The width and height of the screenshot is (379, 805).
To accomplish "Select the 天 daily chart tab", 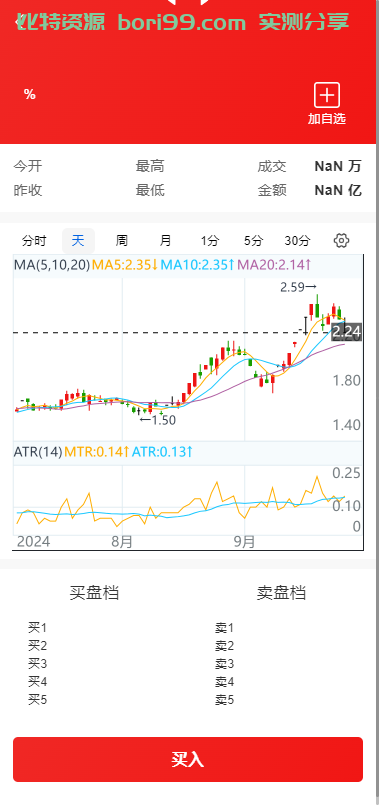I will coord(78,241).
